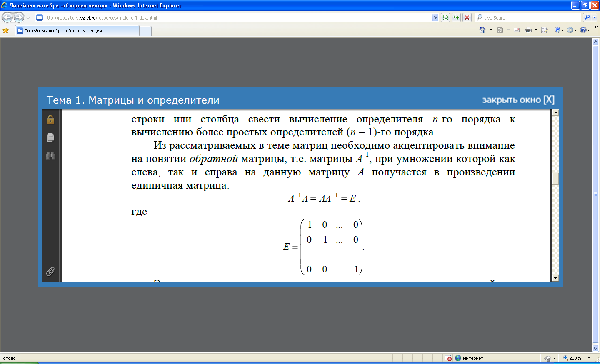Image resolution: width=600 pixels, height=364 pixels.
Task: Open a new blank tab
Action: [x=145, y=31]
